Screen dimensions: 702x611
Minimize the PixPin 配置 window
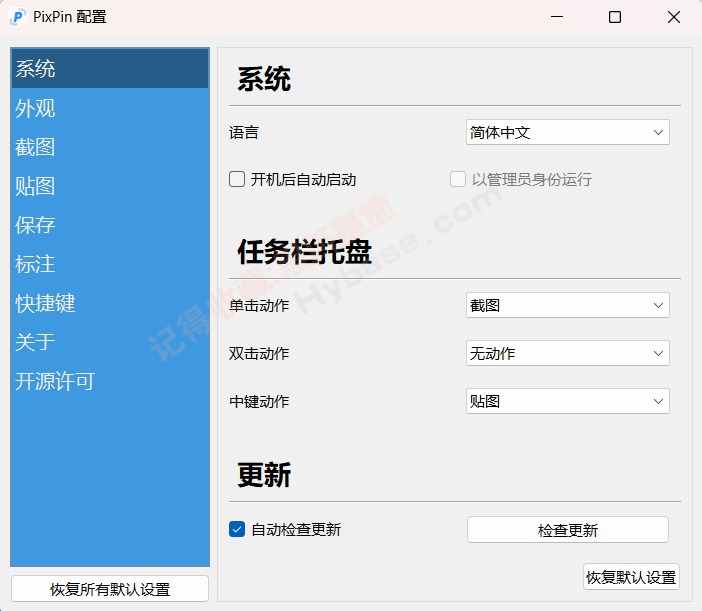[x=556, y=17]
